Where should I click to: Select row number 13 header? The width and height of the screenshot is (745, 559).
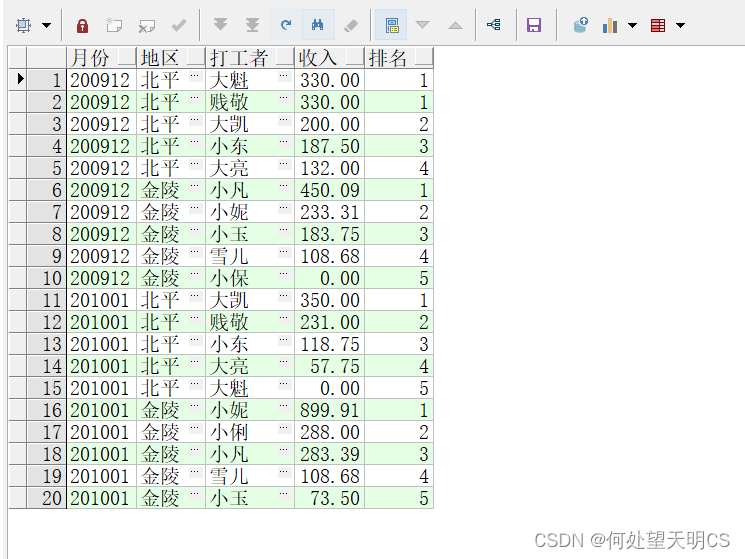47,344
